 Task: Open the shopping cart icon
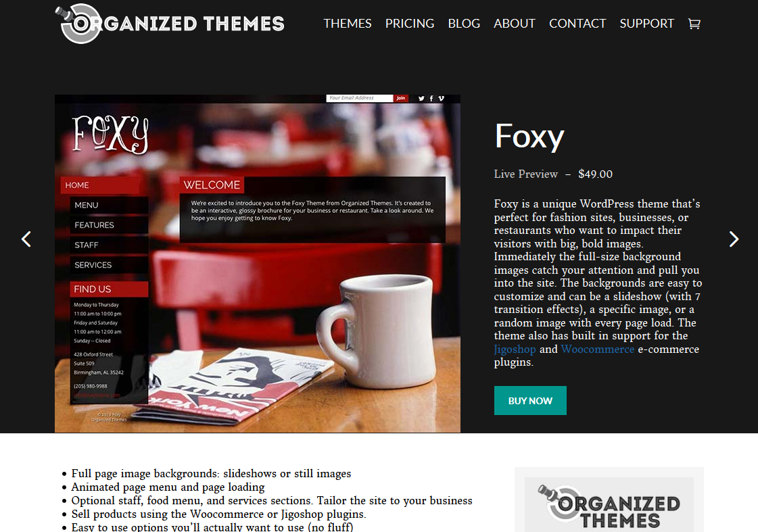[x=694, y=24]
